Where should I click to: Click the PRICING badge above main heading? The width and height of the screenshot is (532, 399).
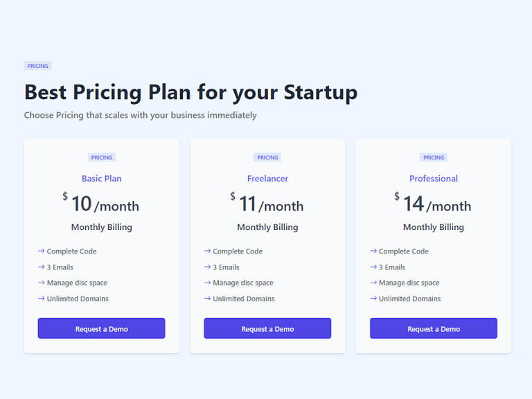pyautogui.click(x=38, y=66)
